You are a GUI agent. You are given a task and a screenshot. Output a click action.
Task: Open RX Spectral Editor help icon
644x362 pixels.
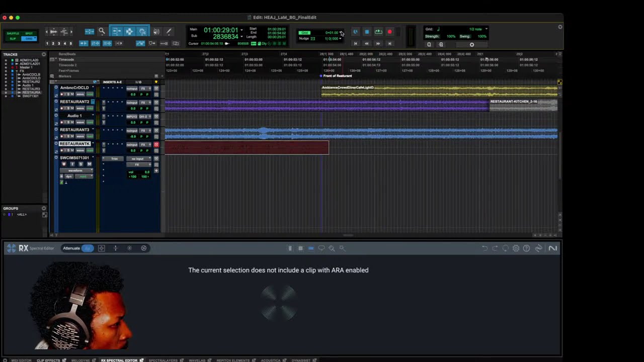(x=526, y=248)
